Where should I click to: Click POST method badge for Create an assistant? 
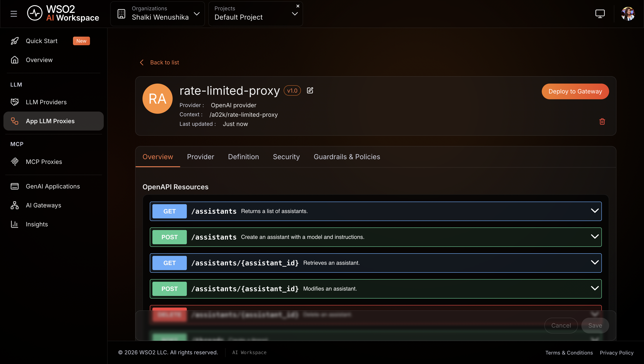pos(169,237)
